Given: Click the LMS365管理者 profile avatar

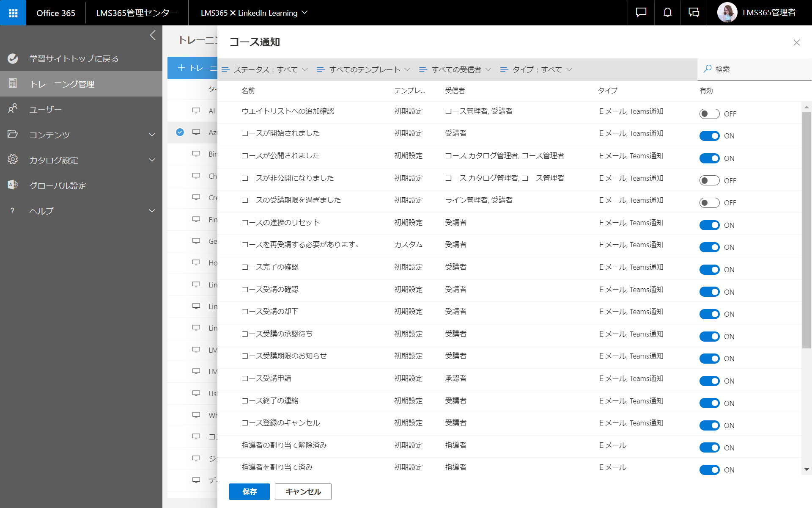Looking at the screenshot, I should pos(727,13).
